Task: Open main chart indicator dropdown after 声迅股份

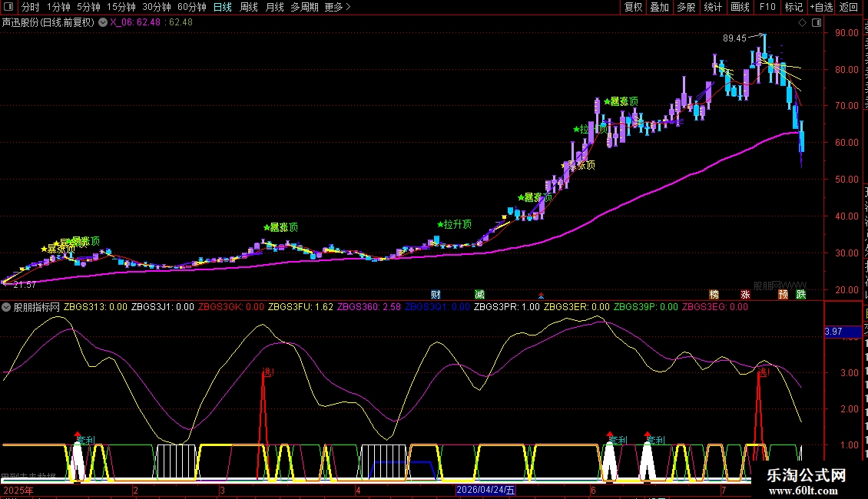Action: click(103, 23)
